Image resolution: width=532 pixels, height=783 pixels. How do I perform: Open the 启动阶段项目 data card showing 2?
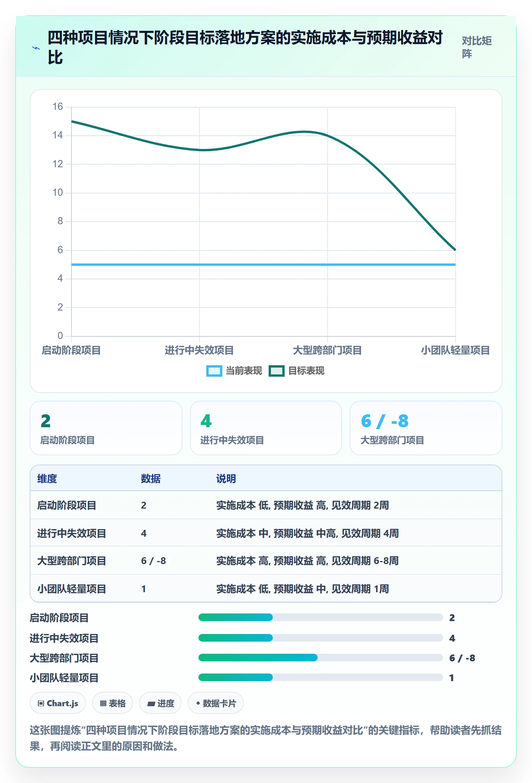106,428
